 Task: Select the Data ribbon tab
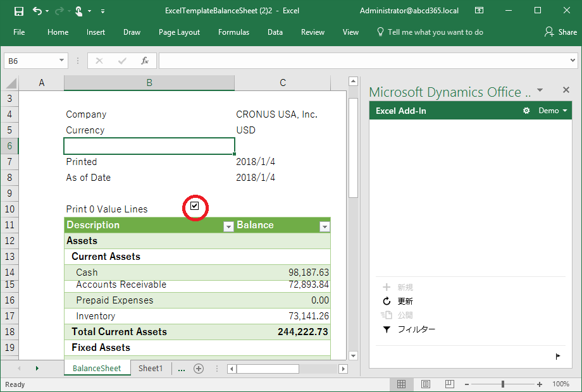(x=275, y=32)
